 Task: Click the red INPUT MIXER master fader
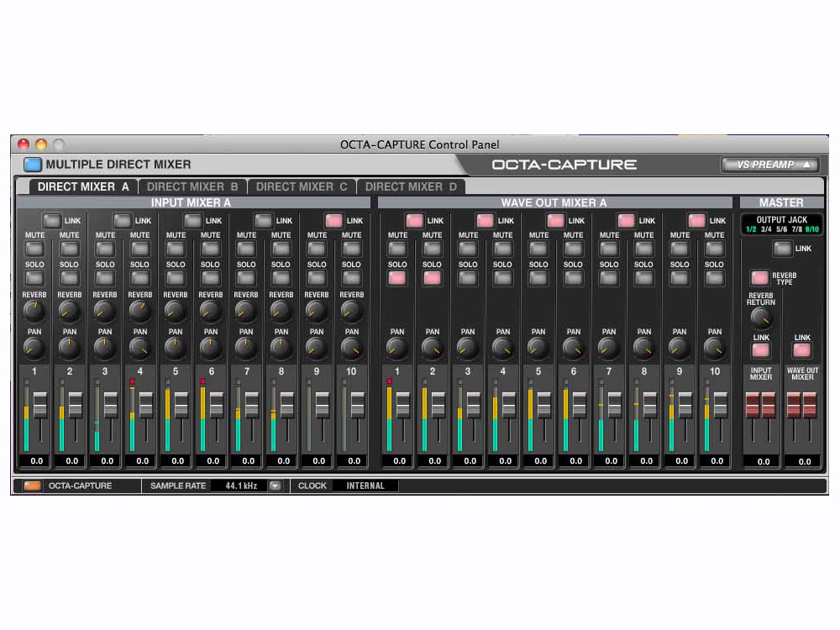pos(761,405)
